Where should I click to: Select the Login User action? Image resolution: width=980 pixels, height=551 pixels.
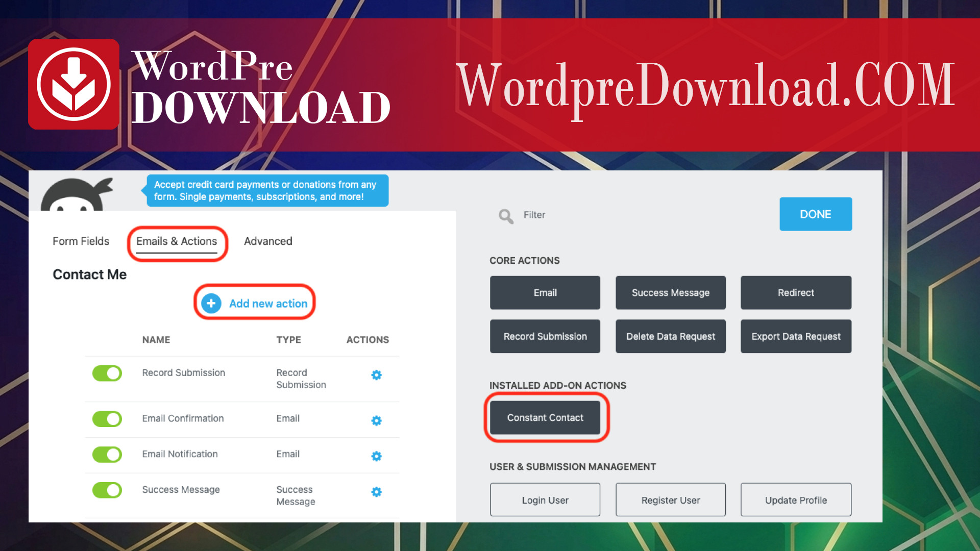[545, 500]
